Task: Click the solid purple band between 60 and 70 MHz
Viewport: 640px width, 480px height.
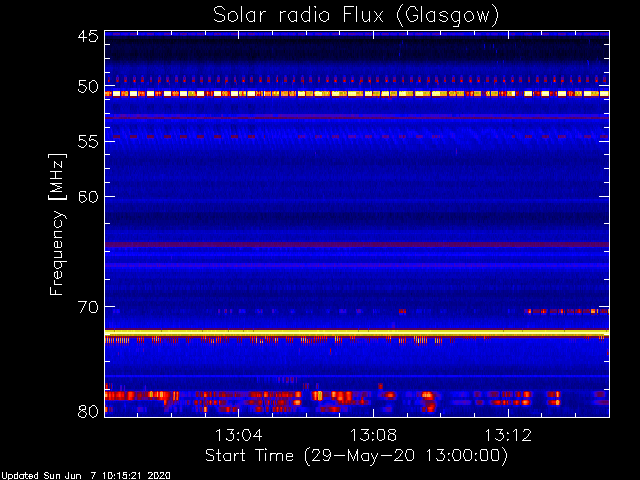Action: pyautogui.click(x=357, y=244)
